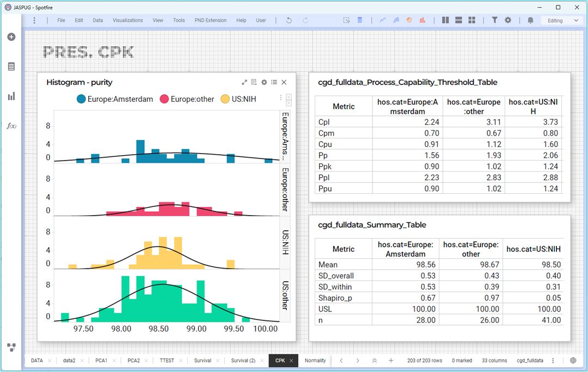
Task: Click the plus icon in left sidebar
Action: click(11, 36)
